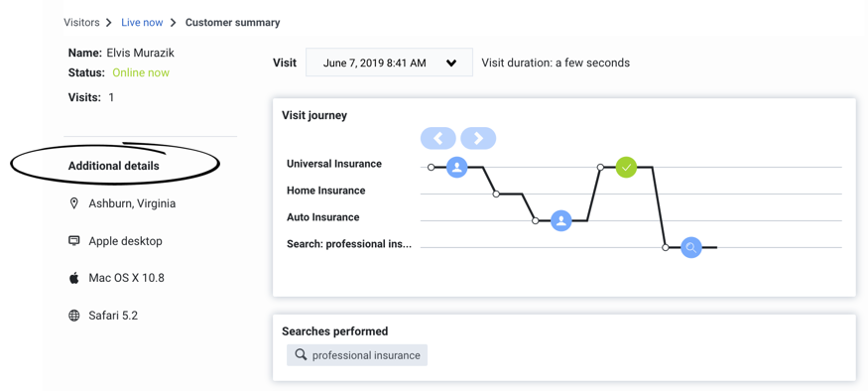Screen dimensions: 868x391
Task: Open the Live now breadcrumb link
Action: coord(142,23)
